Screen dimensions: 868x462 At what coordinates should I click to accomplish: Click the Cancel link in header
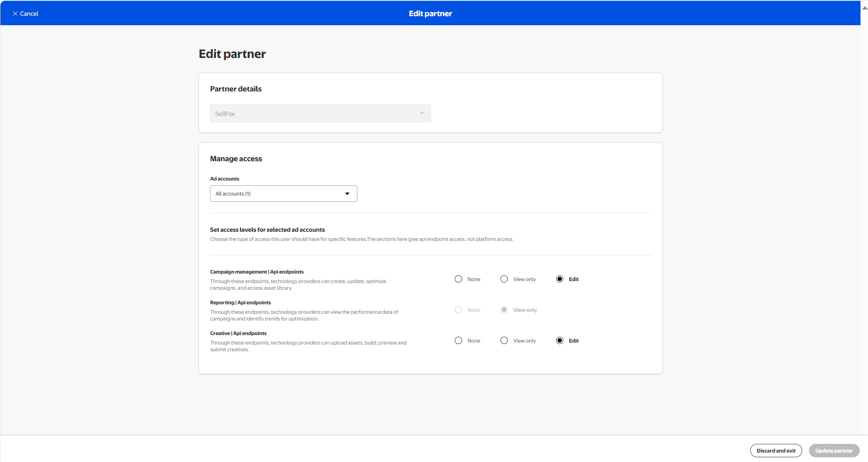(29, 14)
